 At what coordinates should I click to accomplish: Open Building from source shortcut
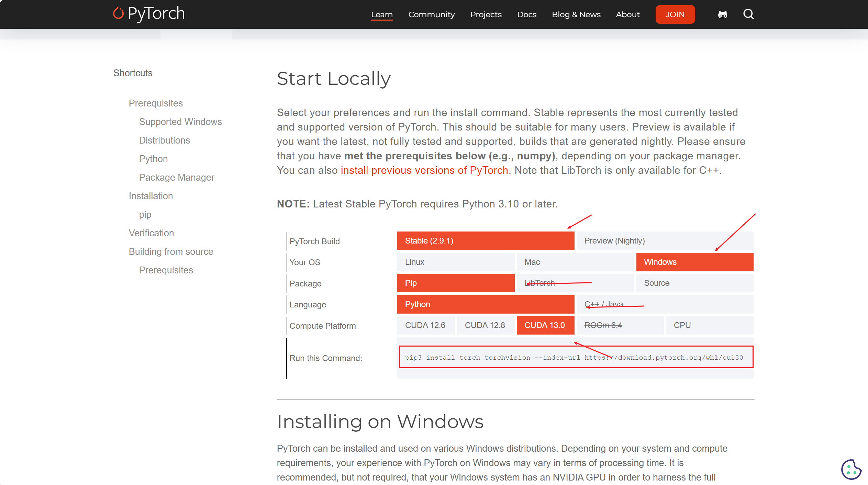tap(171, 252)
